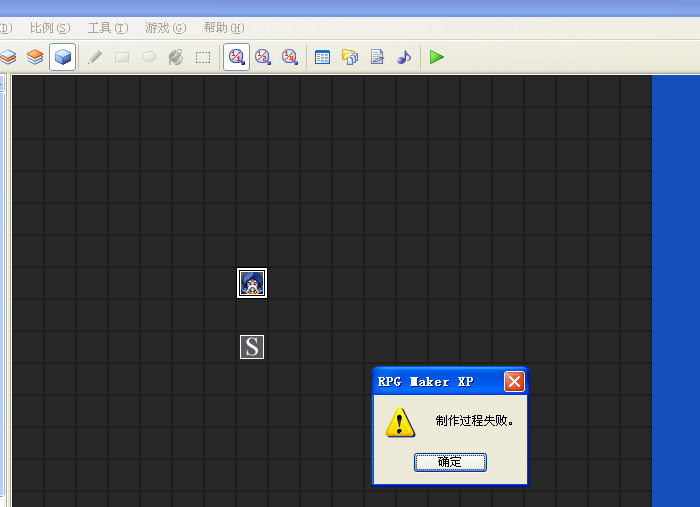
Task: Select the layer 3 stacked icon
Action: (x=35, y=57)
